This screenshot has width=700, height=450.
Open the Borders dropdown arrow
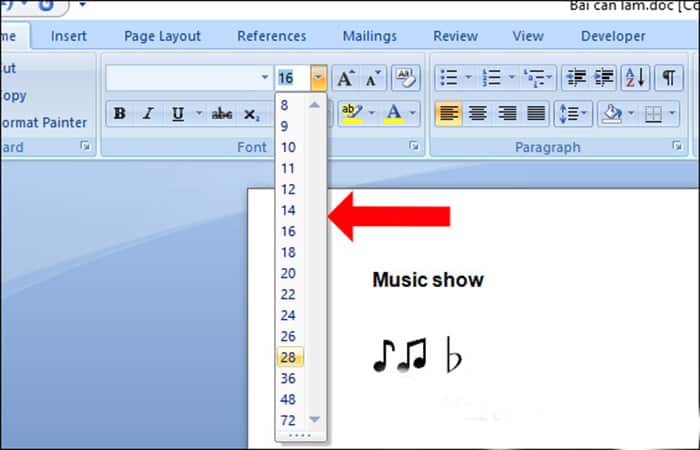[x=672, y=114]
